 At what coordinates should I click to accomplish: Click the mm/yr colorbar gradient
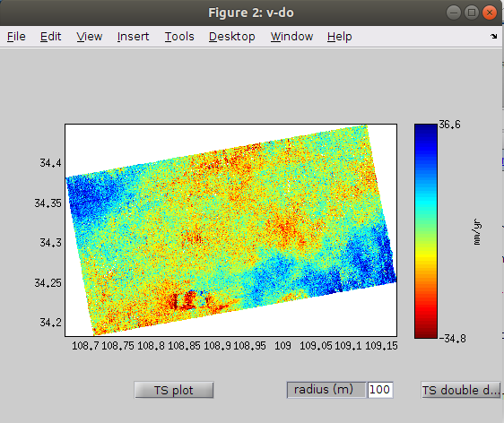pyautogui.click(x=426, y=231)
